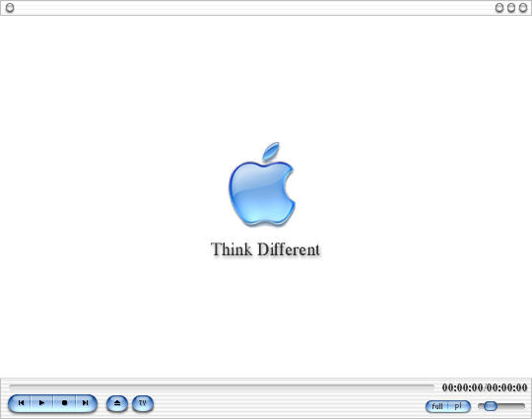Click the blue Apple logo
Viewport: 532px width, 419px height.
(261, 185)
